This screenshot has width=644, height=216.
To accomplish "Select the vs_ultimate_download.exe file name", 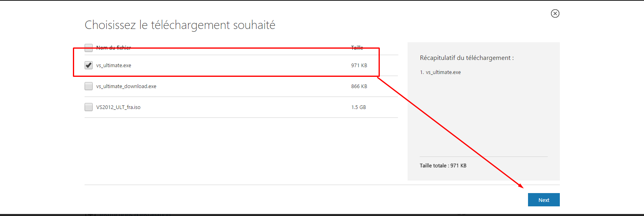I will [x=126, y=86].
